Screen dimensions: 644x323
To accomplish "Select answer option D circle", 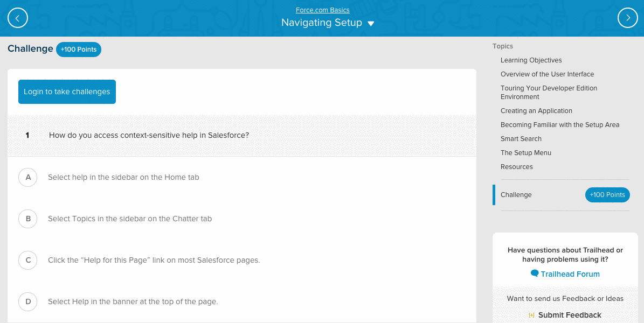I will click(x=28, y=301).
